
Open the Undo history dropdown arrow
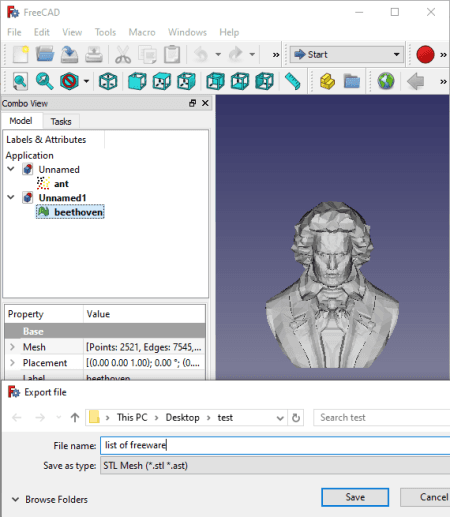pyautogui.click(x=218, y=54)
